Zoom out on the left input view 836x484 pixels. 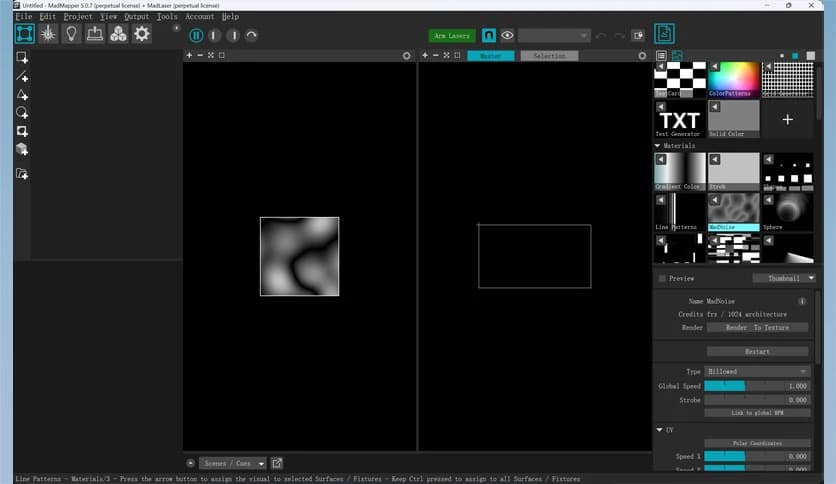pos(200,55)
